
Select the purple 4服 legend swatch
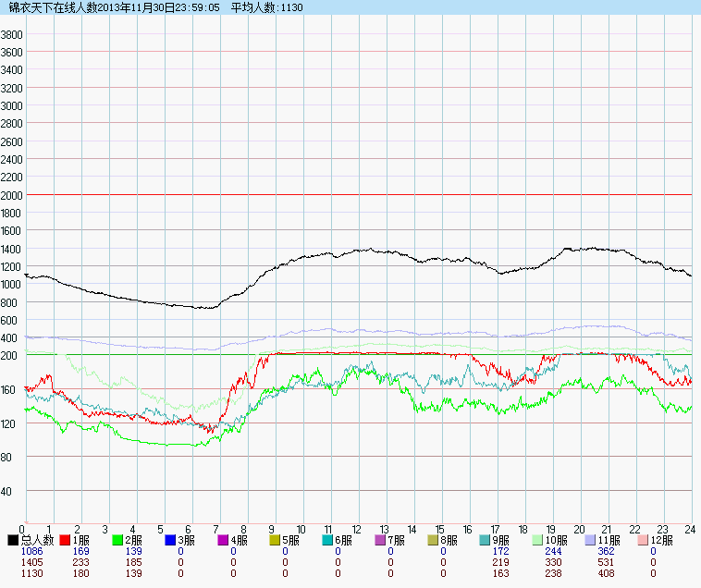(x=223, y=540)
